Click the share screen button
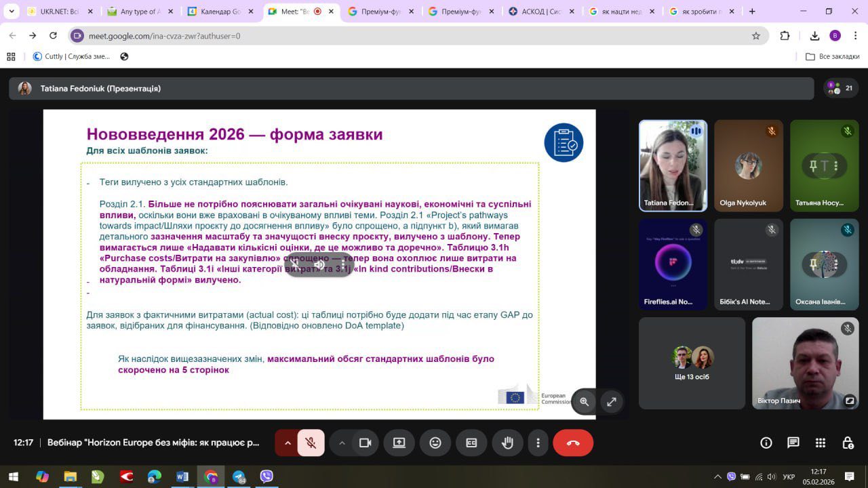The height and width of the screenshot is (488, 868). (399, 443)
